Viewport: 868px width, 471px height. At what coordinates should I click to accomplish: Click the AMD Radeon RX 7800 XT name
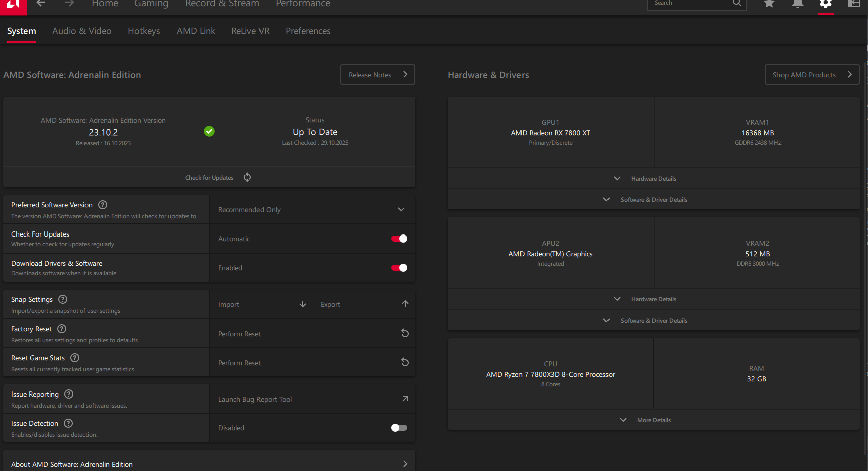(551, 133)
